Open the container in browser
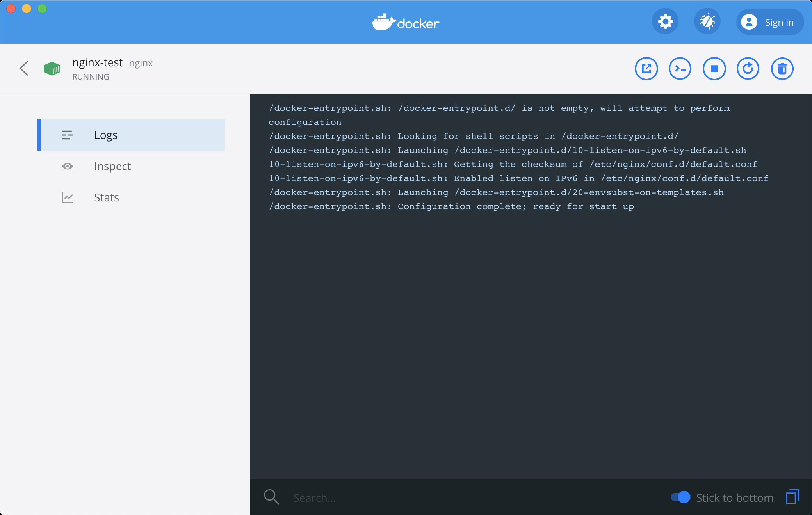 pyautogui.click(x=646, y=68)
